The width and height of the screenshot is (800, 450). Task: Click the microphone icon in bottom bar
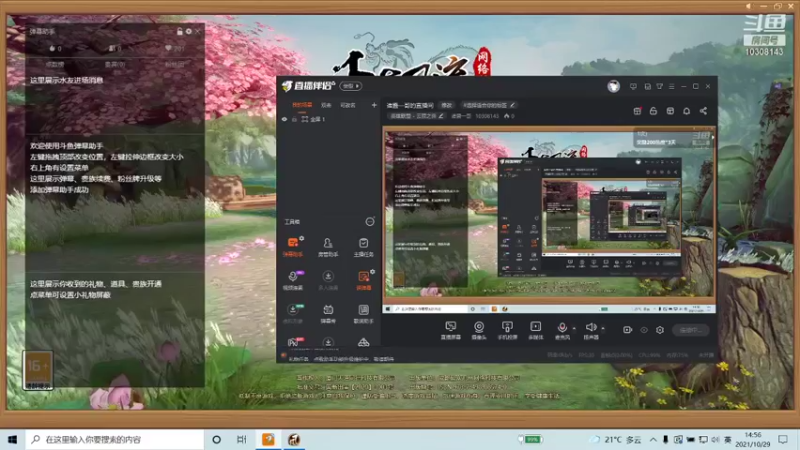coord(562,328)
